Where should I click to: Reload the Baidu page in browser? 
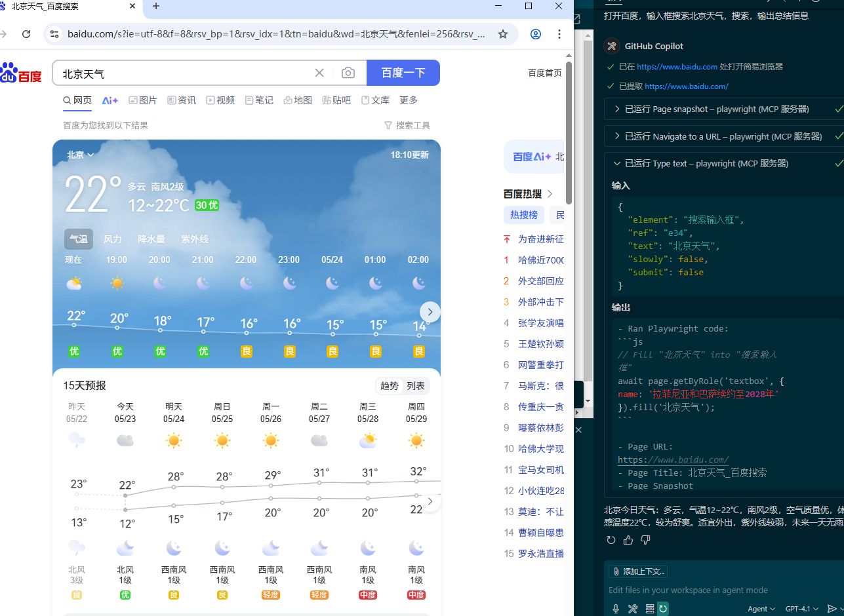26,34
